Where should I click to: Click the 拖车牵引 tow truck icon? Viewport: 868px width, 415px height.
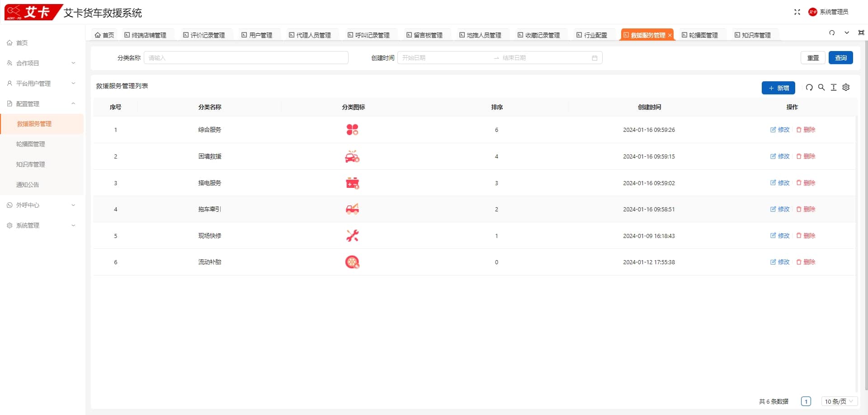[352, 209]
